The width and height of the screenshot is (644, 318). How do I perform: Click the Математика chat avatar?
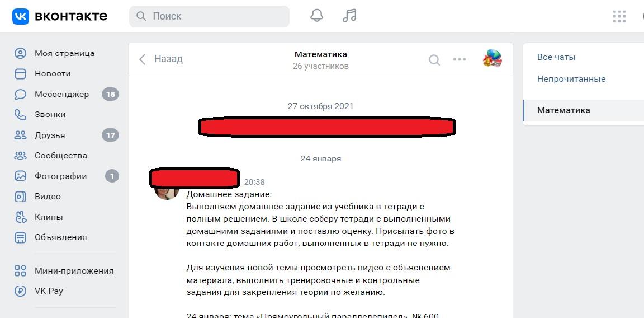coord(492,59)
